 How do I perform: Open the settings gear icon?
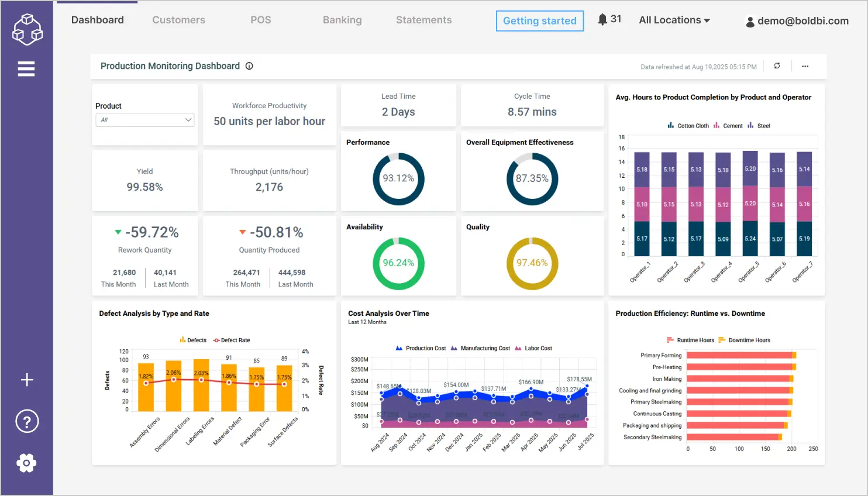(26, 463)
